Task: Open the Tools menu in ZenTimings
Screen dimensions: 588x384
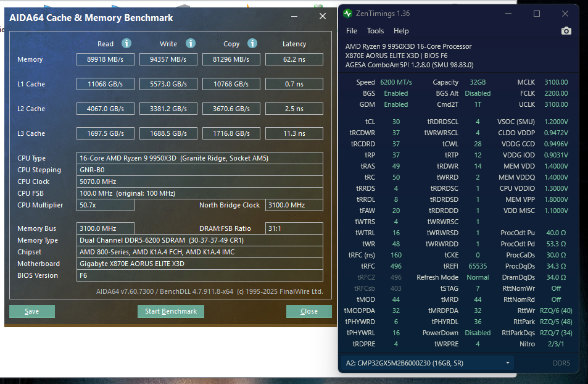Action: (x=375, y=31)
